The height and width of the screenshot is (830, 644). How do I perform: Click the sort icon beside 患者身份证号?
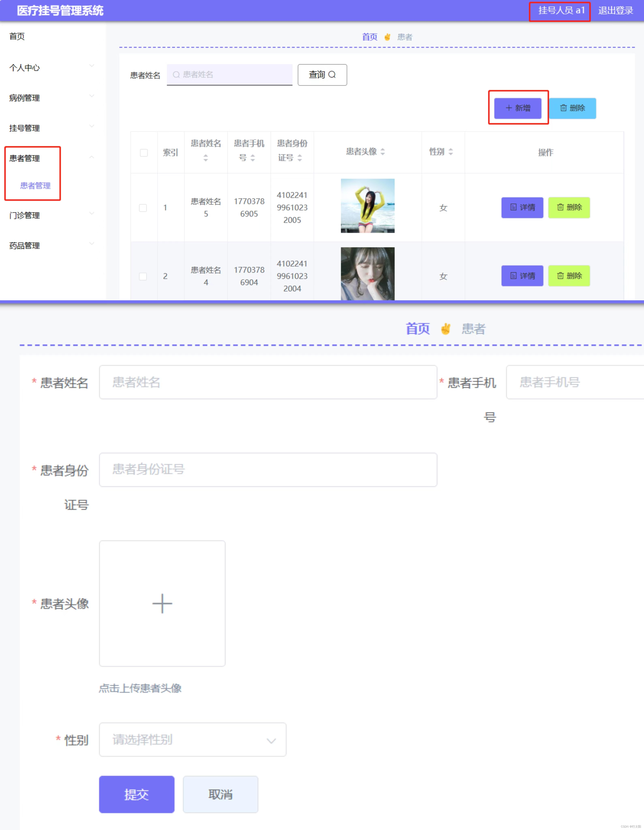(300, 158)
